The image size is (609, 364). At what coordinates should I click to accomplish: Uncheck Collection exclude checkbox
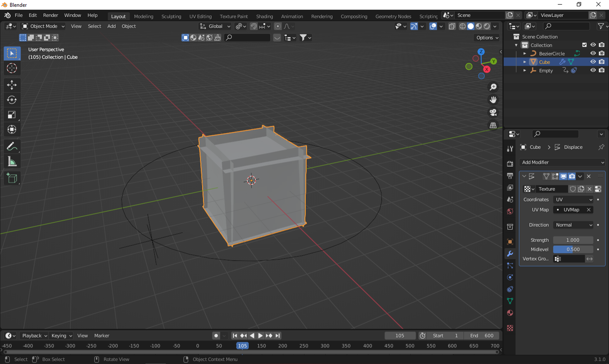[584, 45]
